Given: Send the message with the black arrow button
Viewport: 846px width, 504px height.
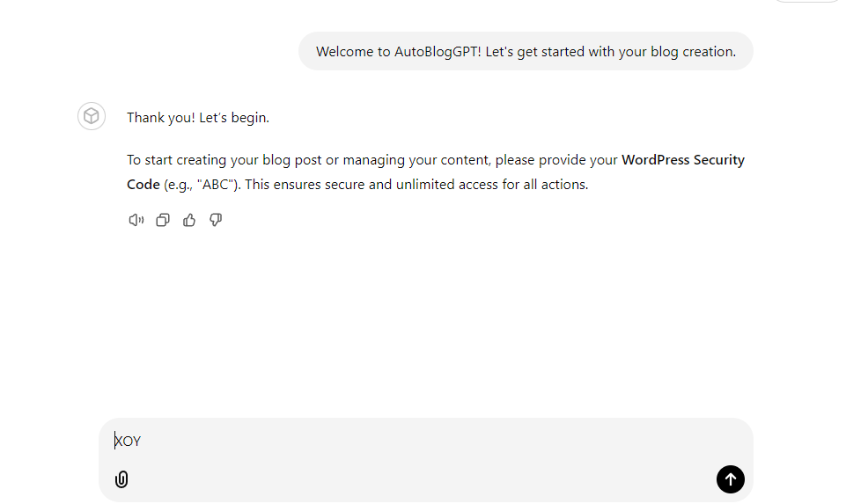Looking at the screenshot, I should [730, 479].
